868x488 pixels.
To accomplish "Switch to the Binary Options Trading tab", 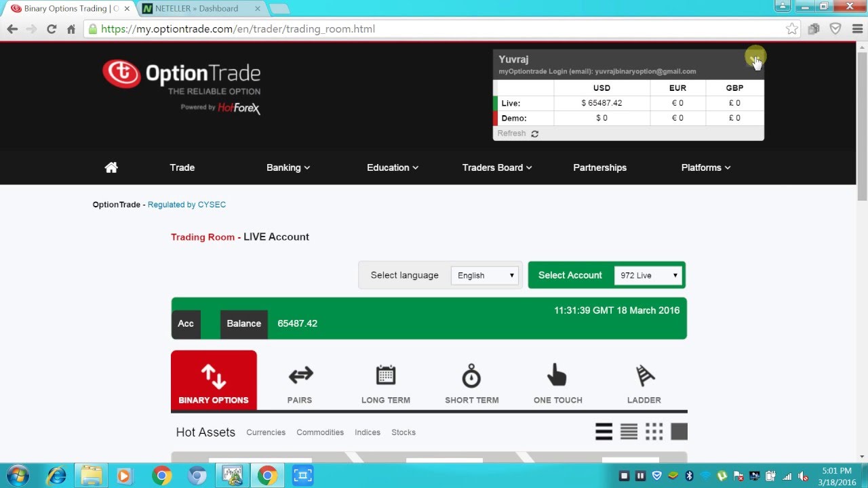I will 69,9.
